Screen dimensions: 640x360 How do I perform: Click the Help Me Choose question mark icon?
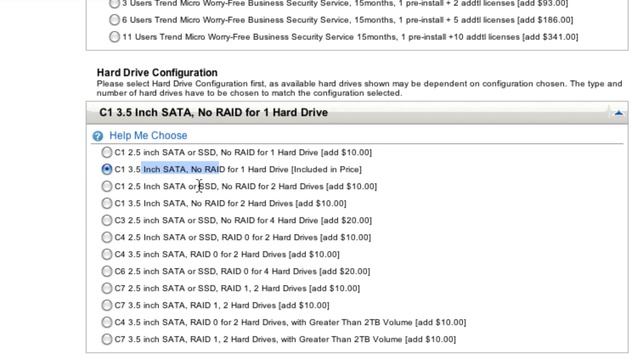tap(98, 136)
